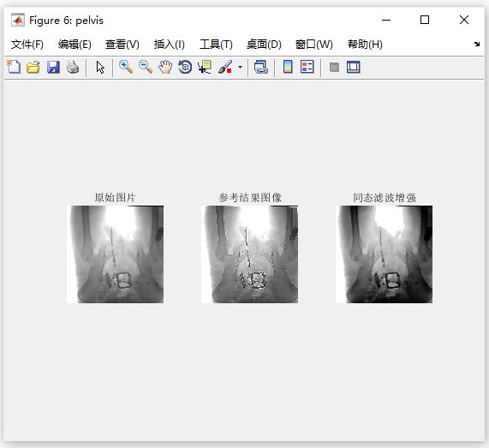This screenshot has height=448, width=489.
Task: Click the 原始图片 pelvis image
Action: [115, 254]
